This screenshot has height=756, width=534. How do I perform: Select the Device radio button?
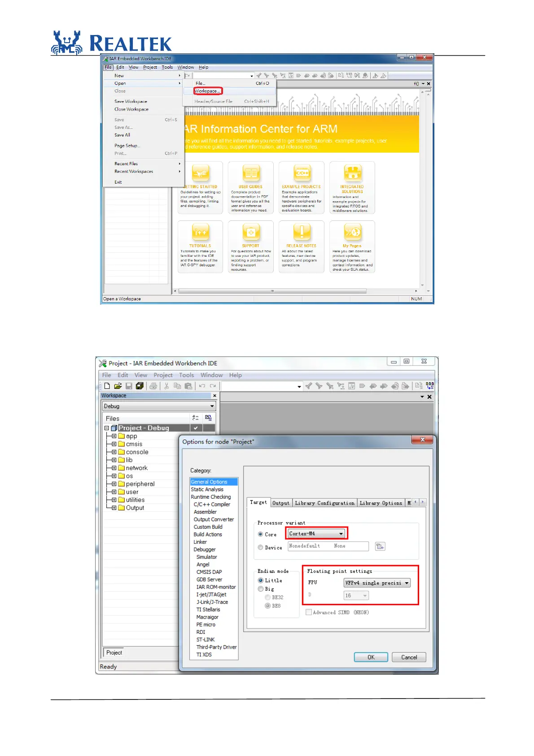pos(260,547)
